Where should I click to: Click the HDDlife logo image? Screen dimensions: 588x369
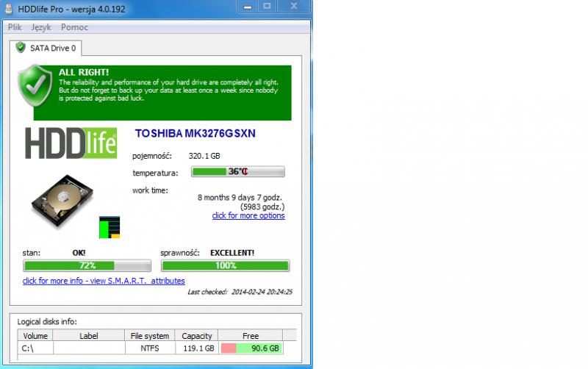click(x=71, y=143)
